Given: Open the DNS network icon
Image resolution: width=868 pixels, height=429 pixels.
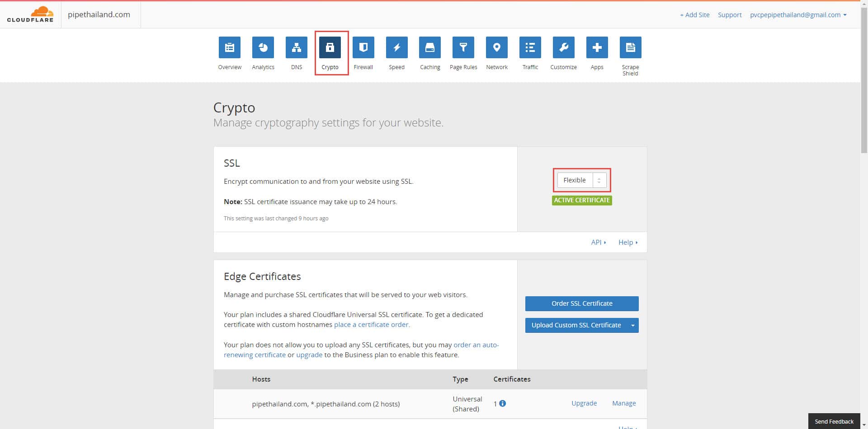Looking at the screenshot, I should [297, 47].
